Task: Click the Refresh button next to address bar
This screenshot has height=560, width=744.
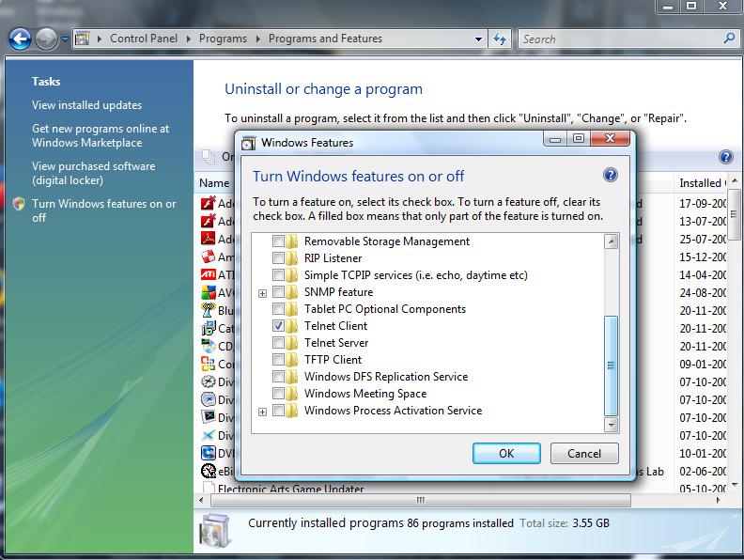Action: 500,39
